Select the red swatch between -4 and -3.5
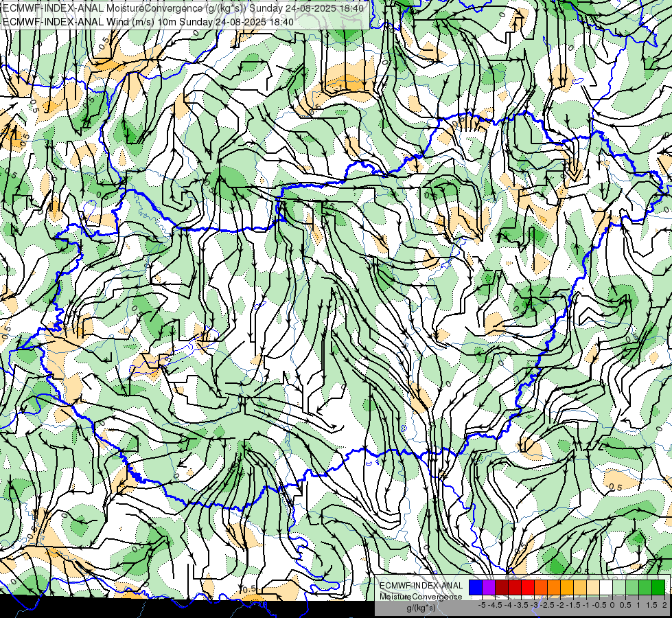 point(515,587)
